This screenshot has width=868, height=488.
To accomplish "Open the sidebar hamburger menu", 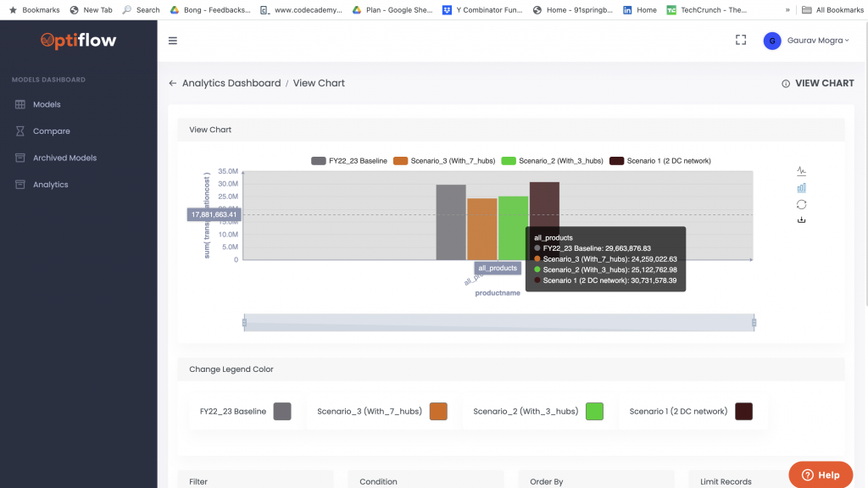I will click(173, 40).
